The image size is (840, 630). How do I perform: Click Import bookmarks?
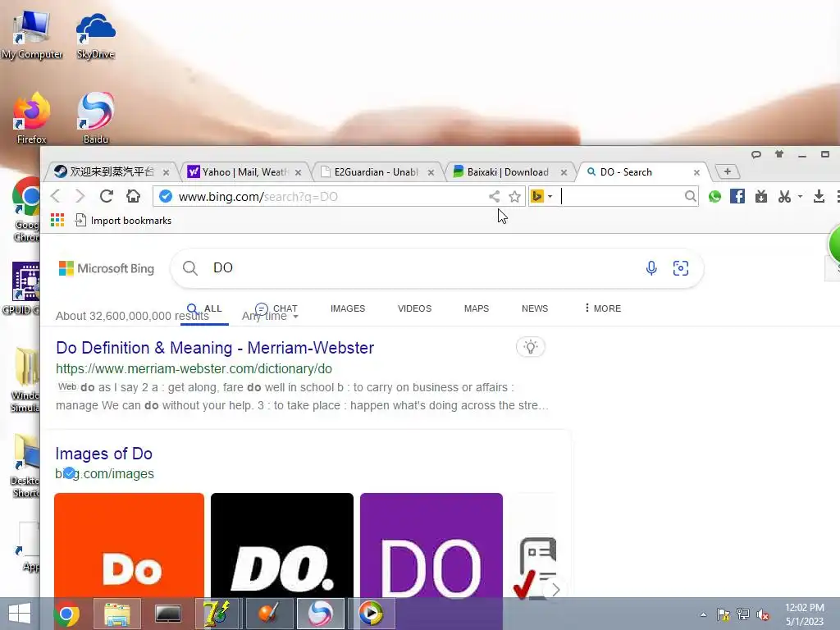(123, 220)
